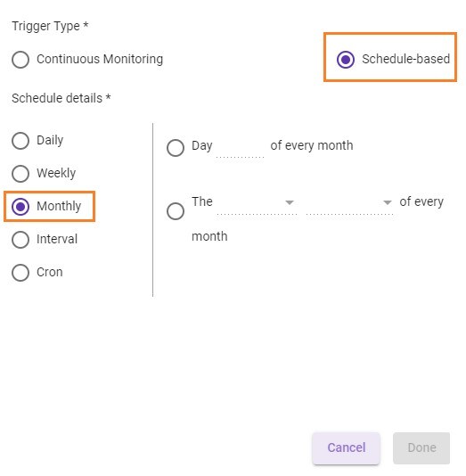Select the Continuous Monitoring radio button
The width and height of the screenshot is (466, 476).
pyautogui.click(x=20, y=59)
